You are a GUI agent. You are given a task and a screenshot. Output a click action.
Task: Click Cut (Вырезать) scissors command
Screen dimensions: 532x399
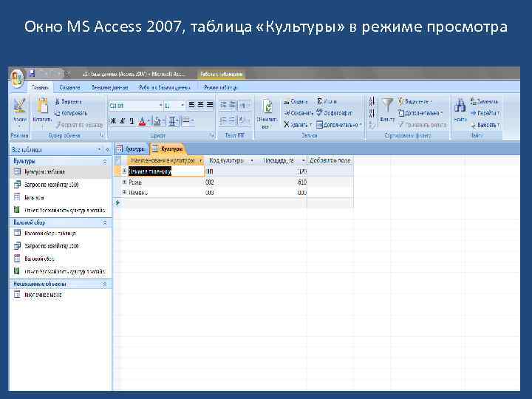coord(69,101)
